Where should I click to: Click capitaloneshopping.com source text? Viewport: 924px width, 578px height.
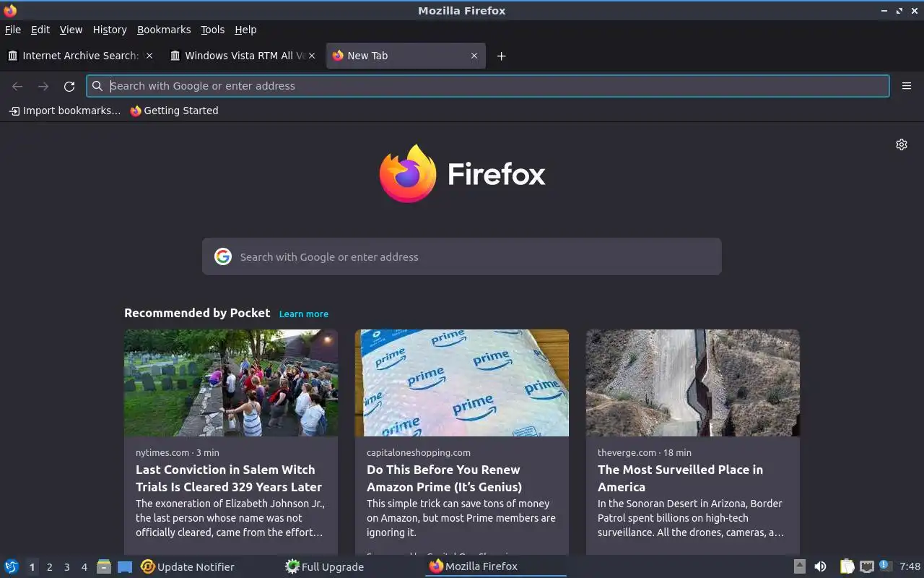coord(419,452)
